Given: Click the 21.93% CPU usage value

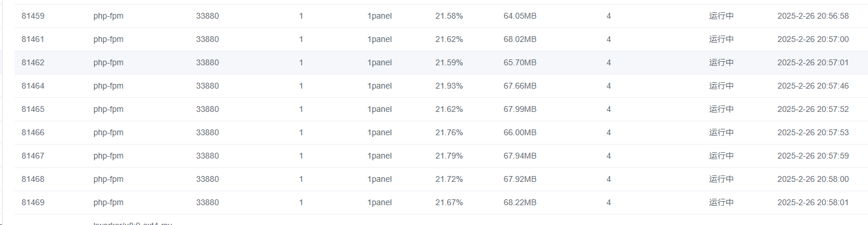Looking at the screenshot, I should click(x=449, y=86).
